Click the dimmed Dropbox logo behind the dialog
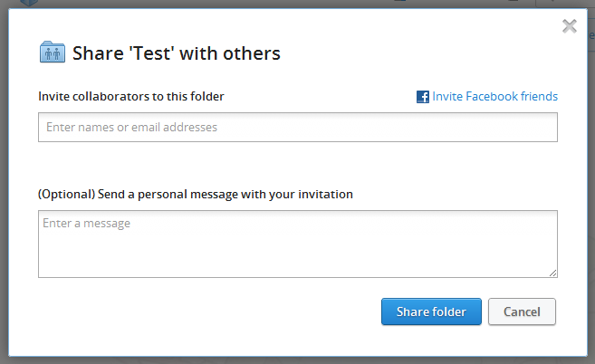 pyautogui.click(x=31, y=3)
